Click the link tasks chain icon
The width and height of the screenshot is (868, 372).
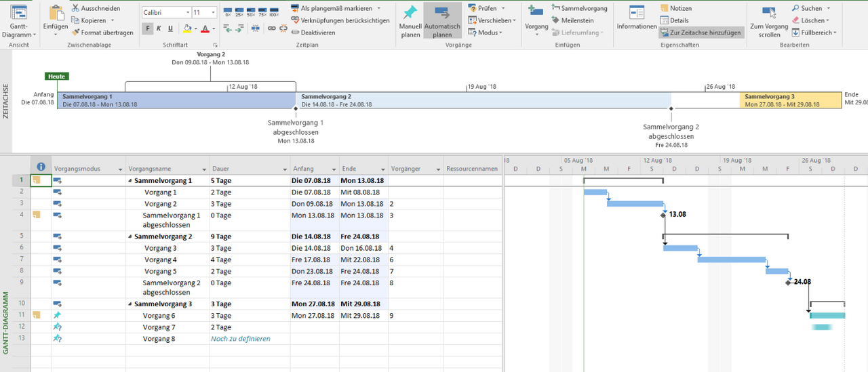(x=271, y=28)
